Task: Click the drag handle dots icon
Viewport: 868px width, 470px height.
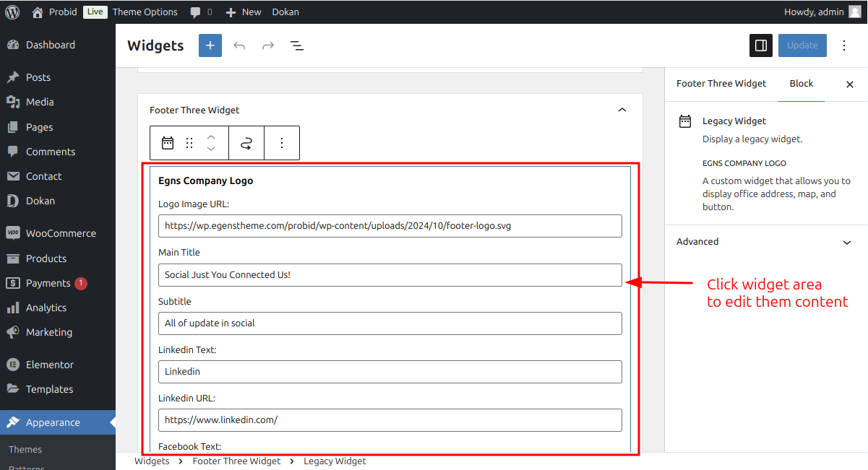Action: click(189, 143)
